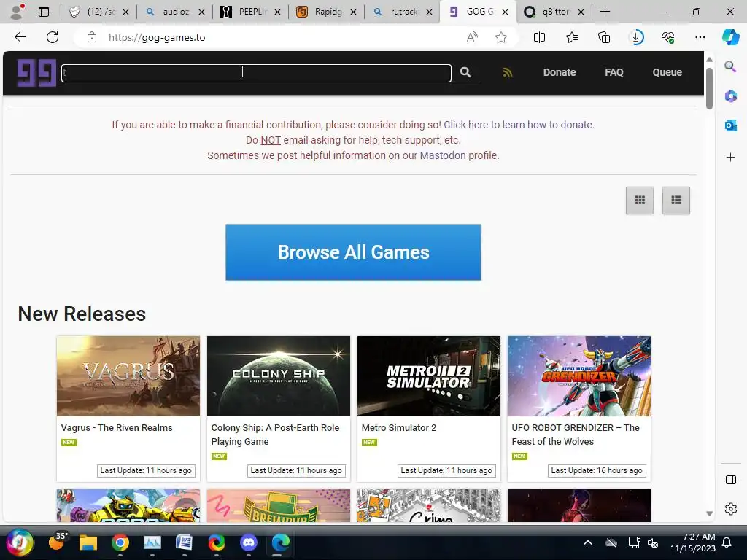Open Browser essentials heart icon
The height and width of the screenshot is (560, 747).
click(668, 37)
